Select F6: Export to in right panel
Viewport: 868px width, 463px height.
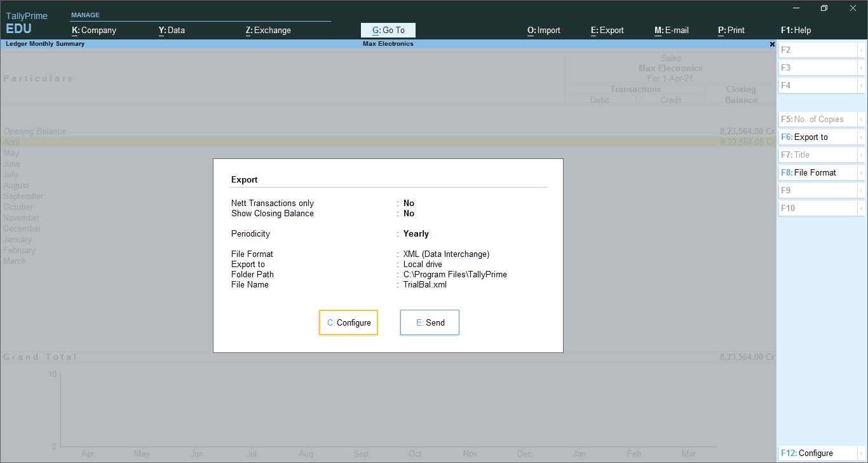pyautogui.click(x=818, y=137)
